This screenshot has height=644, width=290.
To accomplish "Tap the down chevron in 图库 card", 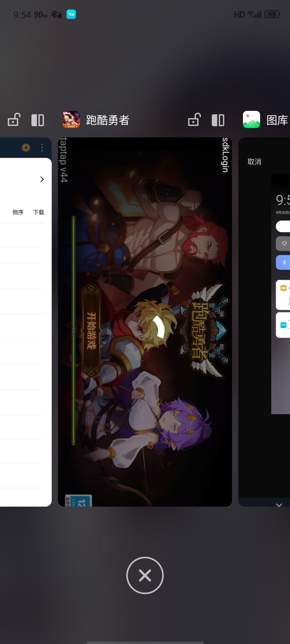I will pyautogui.click(x=279, y=505).
